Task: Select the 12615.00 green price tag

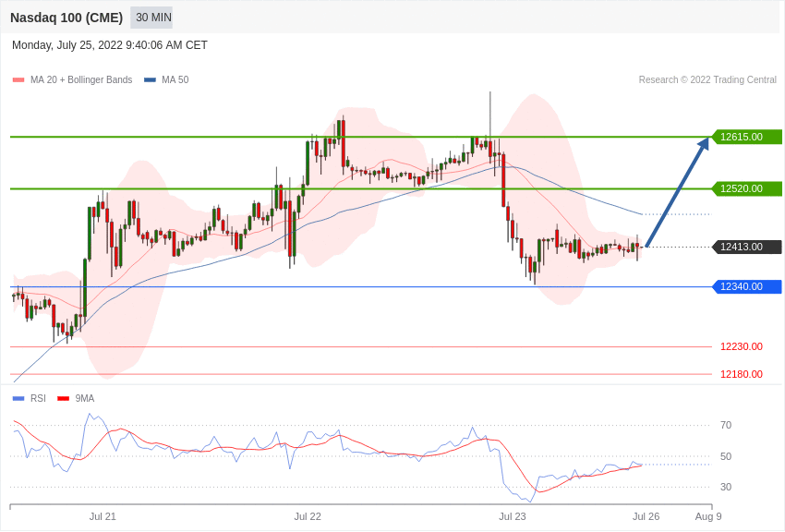Action: click(x=746, y=137)
